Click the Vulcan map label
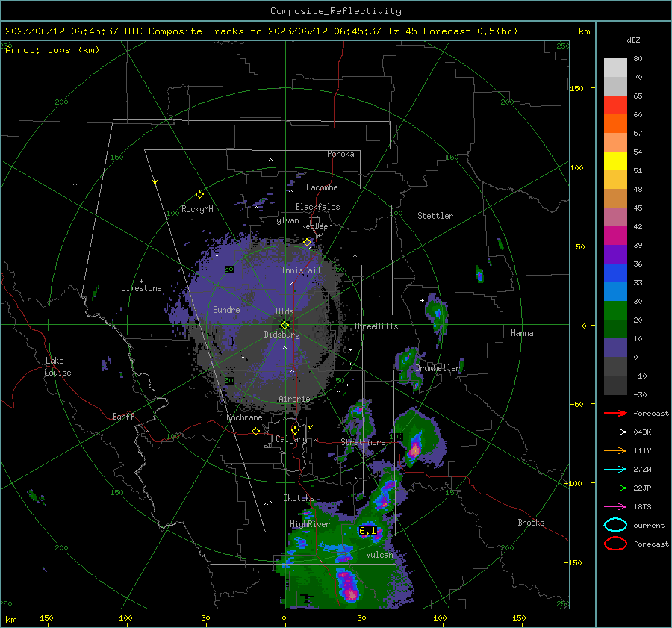Screen dimensions: 672x628 (380, 555)
